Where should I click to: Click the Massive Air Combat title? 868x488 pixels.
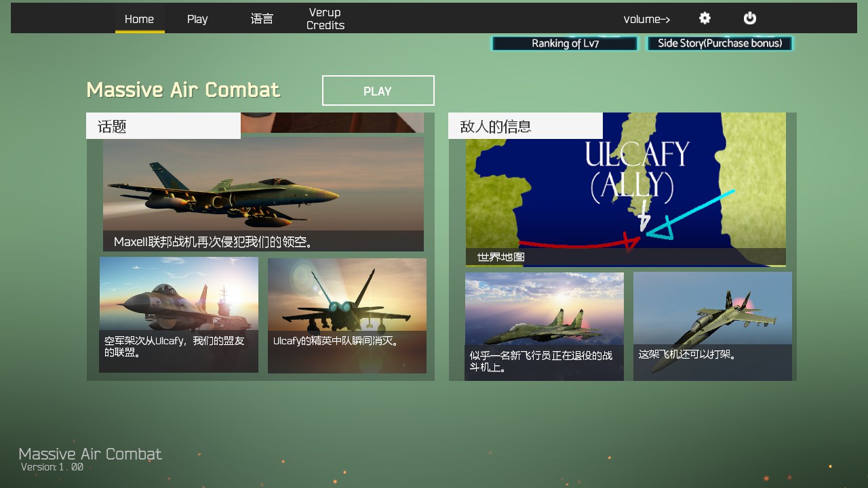coord(183,90)
